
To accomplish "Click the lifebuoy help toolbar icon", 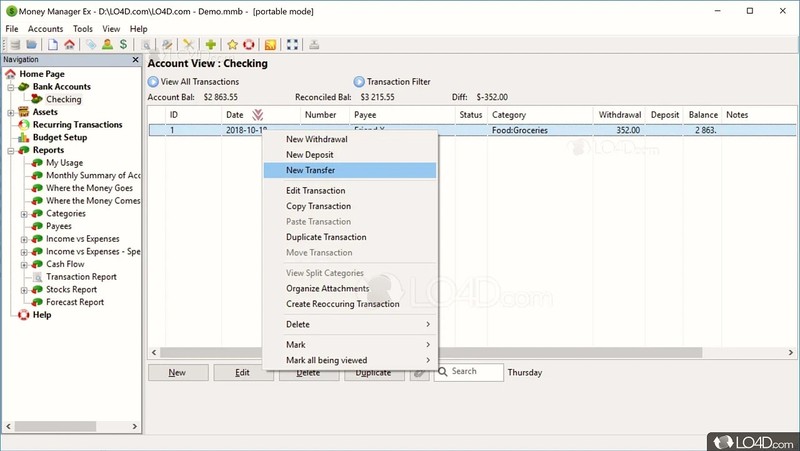I will point(249,45).
